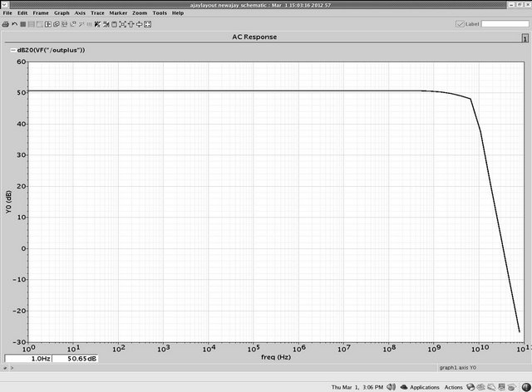Open the Applications menu in the taskbar
The height and width of the screenshot is (392, 532).
coord(425,387)
